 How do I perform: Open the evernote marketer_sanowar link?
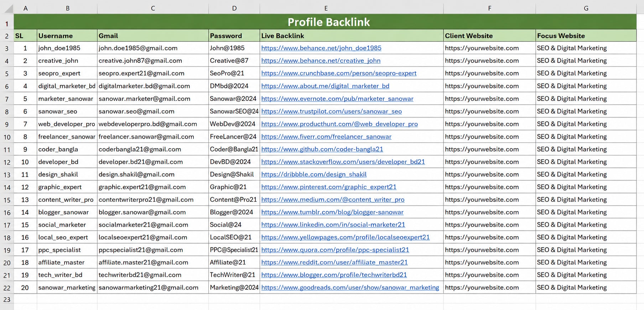(x=337, y=99)
